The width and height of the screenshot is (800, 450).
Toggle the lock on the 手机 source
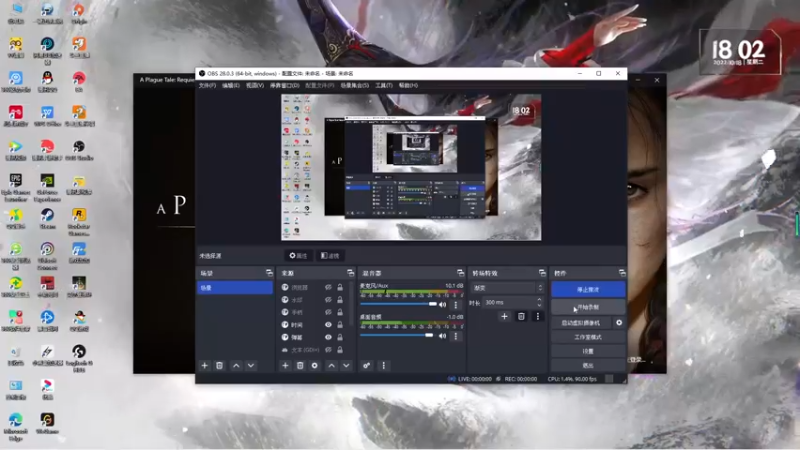tap(340, 312)
